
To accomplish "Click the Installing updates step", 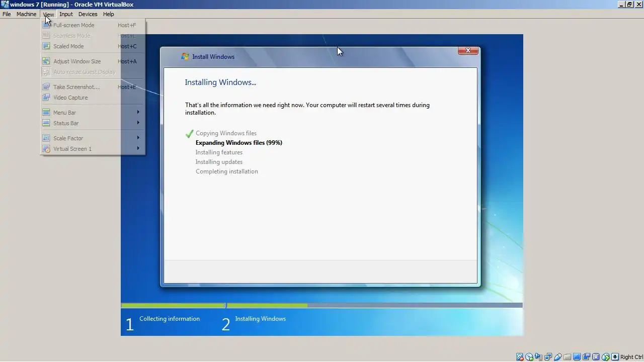I will pos(219,162).
